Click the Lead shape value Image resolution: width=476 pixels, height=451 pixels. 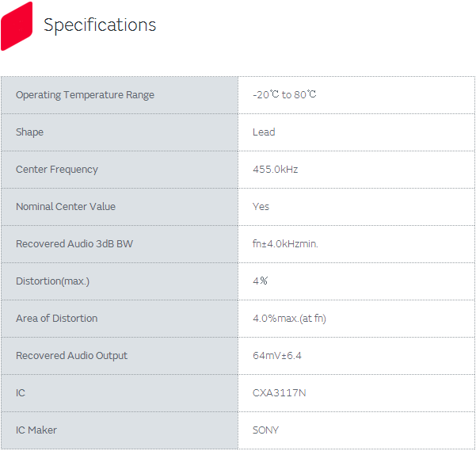(264, 132)
